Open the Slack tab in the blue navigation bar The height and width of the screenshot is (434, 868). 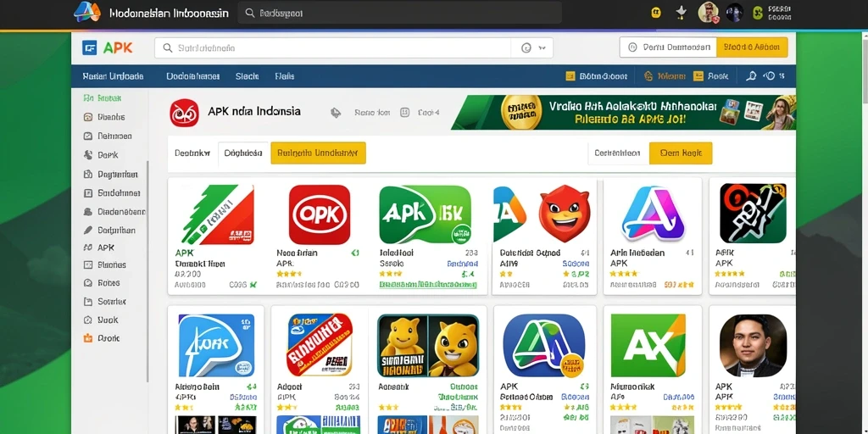(247, 76)
